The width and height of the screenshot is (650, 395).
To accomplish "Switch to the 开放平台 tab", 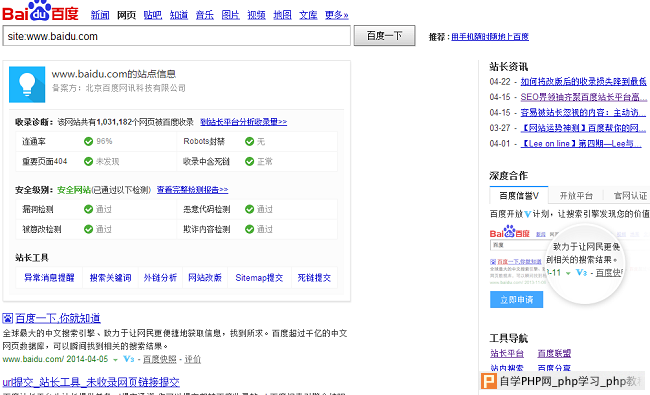I will tap(576, 195).
